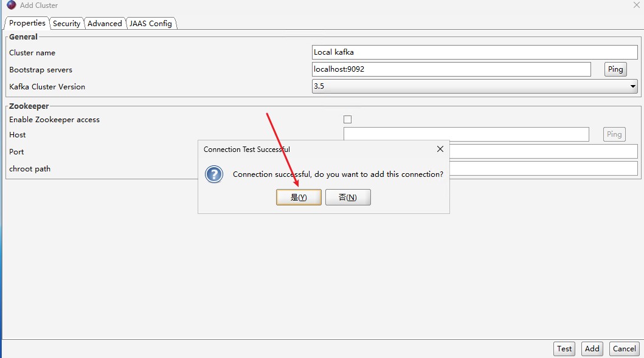This screenshot has height=358, width=644.
Task: Click the 'chroot path' label
Action: [30, 169]
